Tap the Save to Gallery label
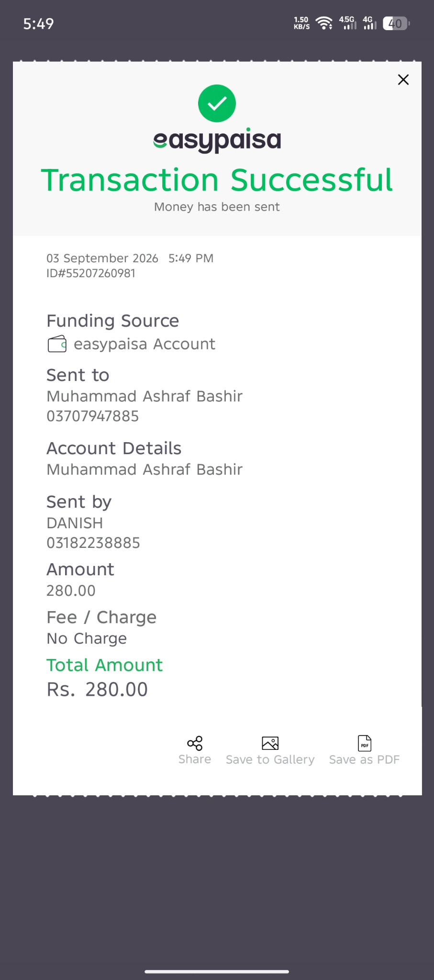Image resolution: width=434 pixels, height=980 pixels. point(270,760)
